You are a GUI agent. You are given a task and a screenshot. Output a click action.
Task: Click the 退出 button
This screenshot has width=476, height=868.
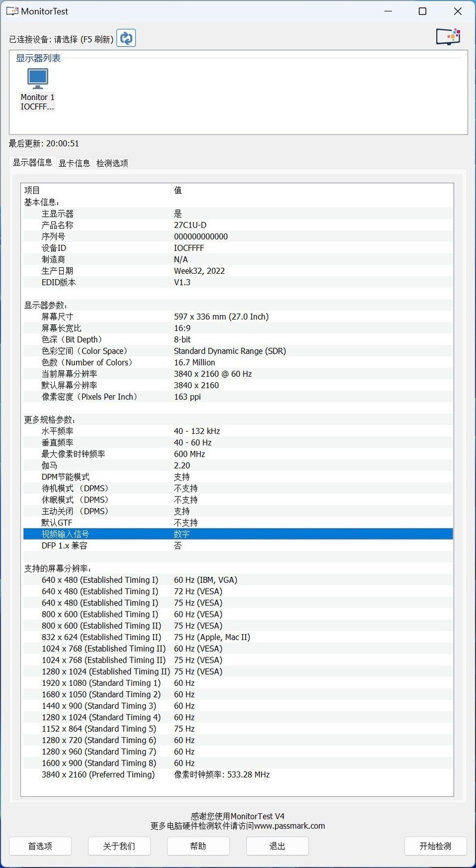click(x=277, y=846)
